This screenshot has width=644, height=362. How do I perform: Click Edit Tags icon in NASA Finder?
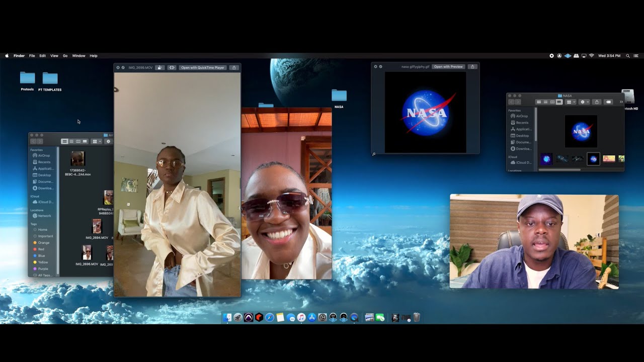pos(608,102)
